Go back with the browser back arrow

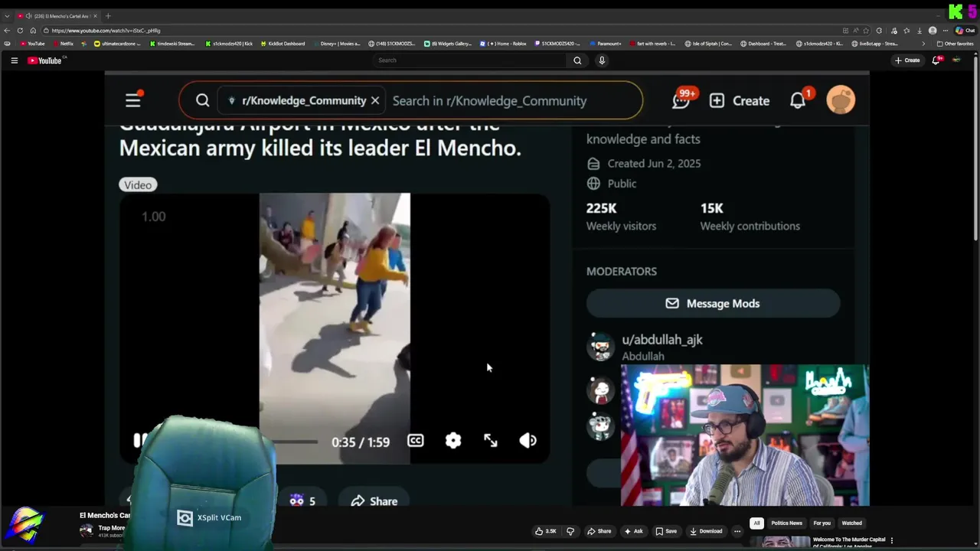pyautogui.click(x=7, y=31)
